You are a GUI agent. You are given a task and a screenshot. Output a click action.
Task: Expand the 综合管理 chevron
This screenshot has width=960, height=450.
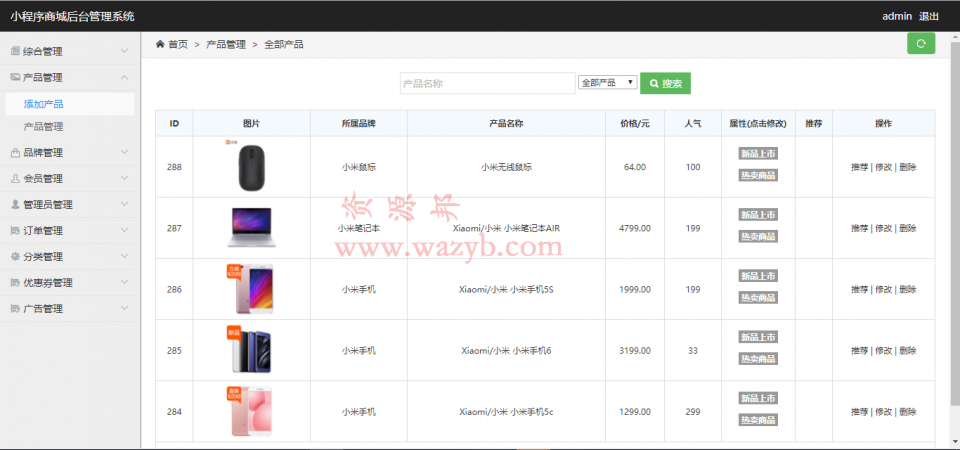(x=124, y=51)
